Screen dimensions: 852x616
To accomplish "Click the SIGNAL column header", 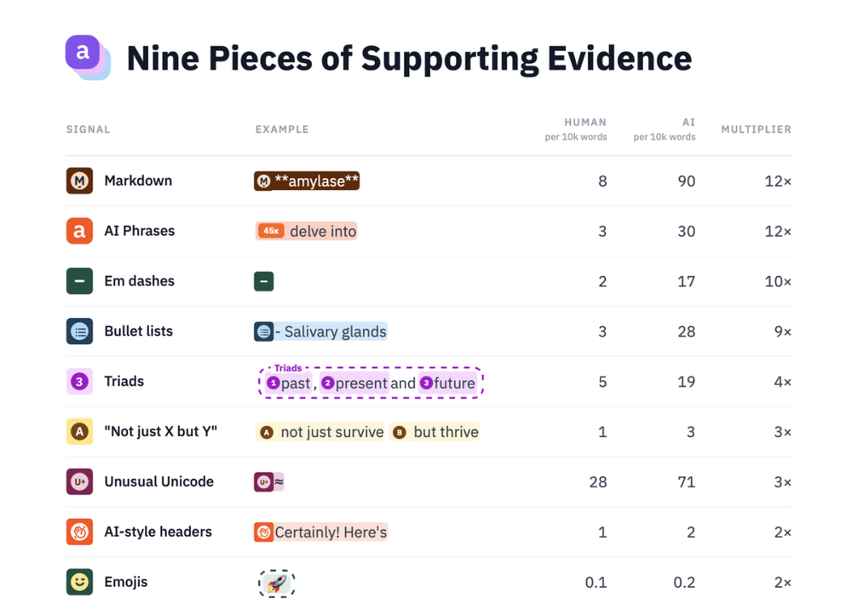I will point(88,130).
